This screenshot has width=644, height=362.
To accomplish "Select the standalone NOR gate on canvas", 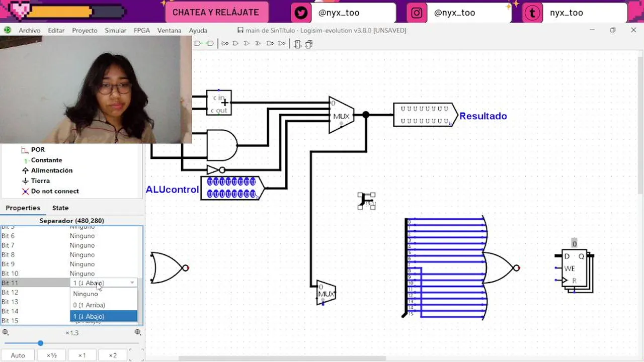I will (x=170, y=268).
